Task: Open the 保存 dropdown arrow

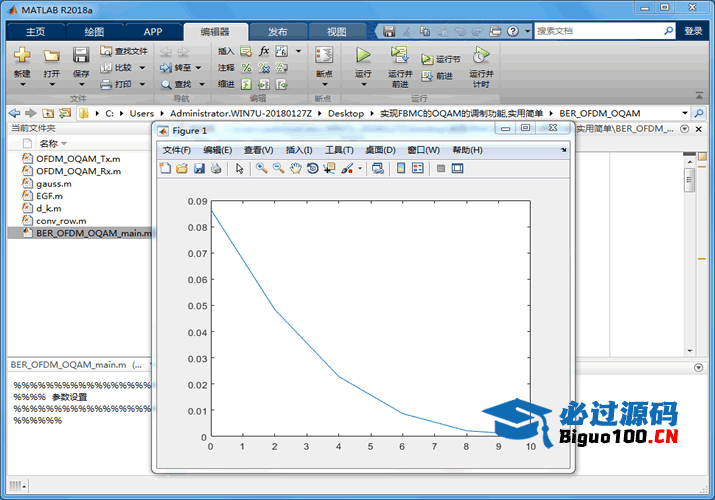Action: (81, 84)
